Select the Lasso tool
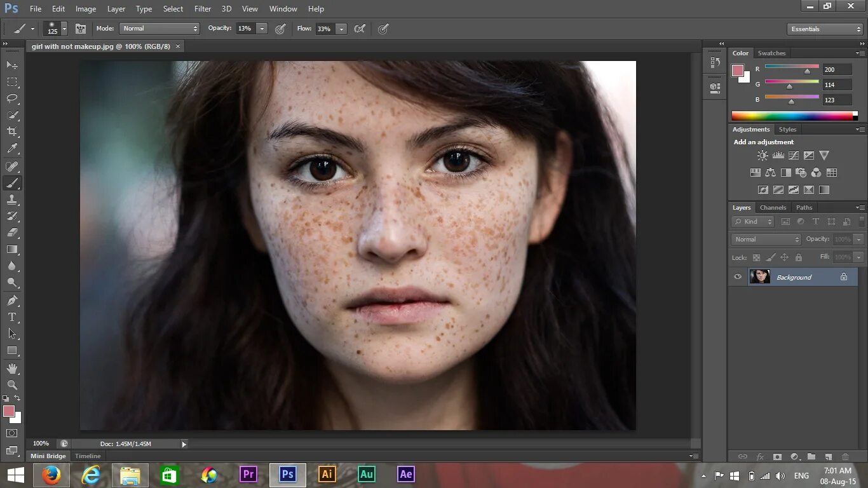Viewport: 868px width, 488px height. point(12,98)
